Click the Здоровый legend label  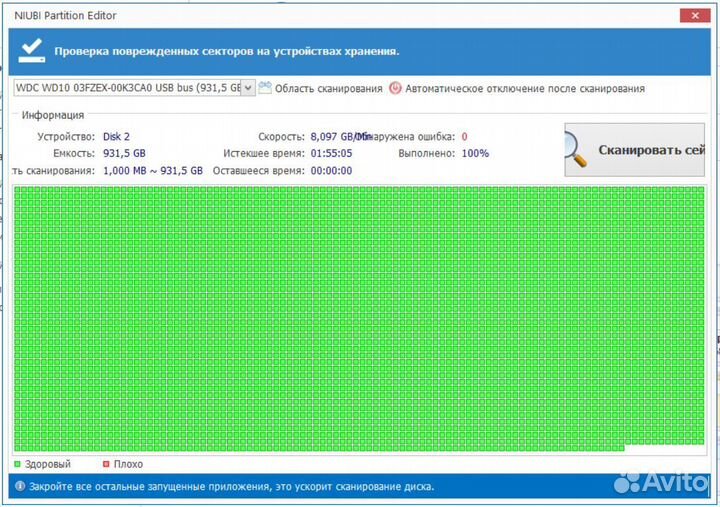(48, 464)
